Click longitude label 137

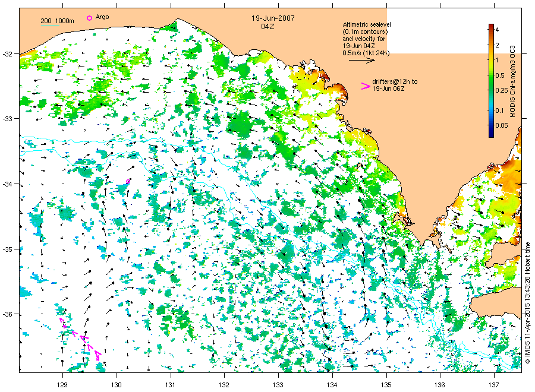[x=494, y=385]
